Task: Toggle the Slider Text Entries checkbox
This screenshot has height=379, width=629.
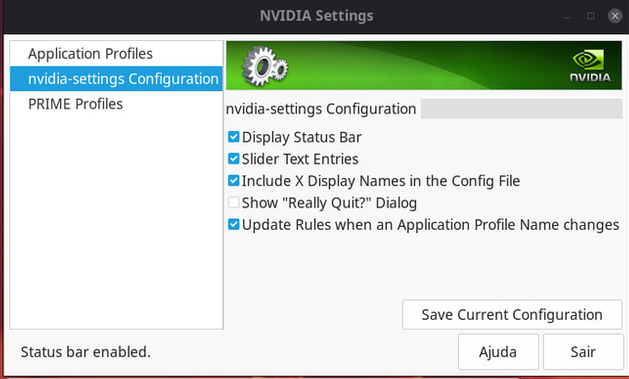Action: click(x=233, y=159)
